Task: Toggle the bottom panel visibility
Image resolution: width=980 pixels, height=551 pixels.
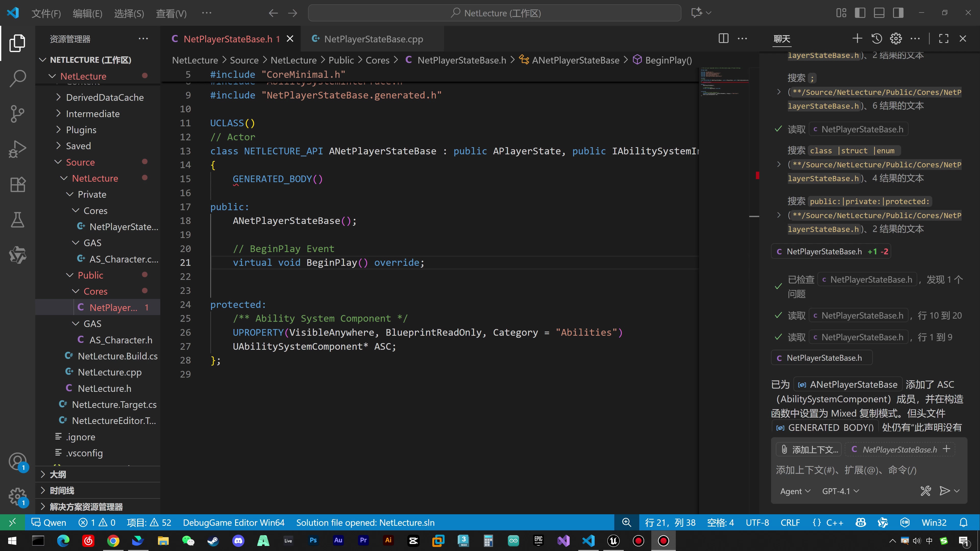Action: (x=879, y=13)
